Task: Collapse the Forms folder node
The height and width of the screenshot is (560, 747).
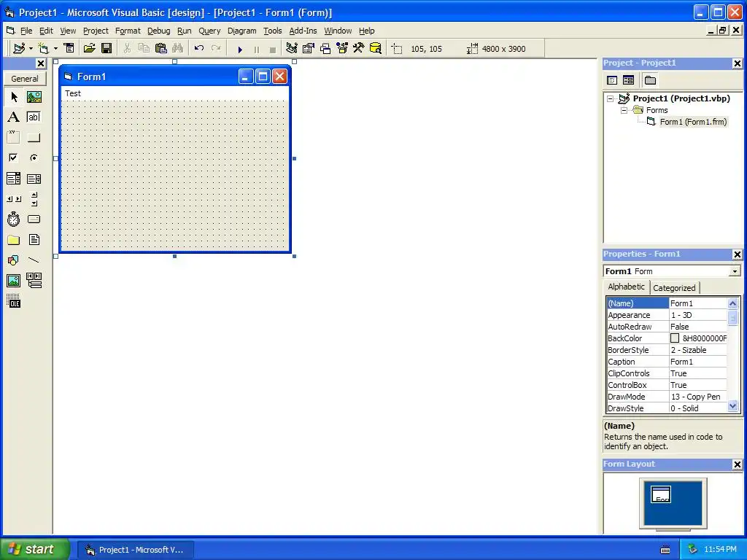Action: [624, 111]
